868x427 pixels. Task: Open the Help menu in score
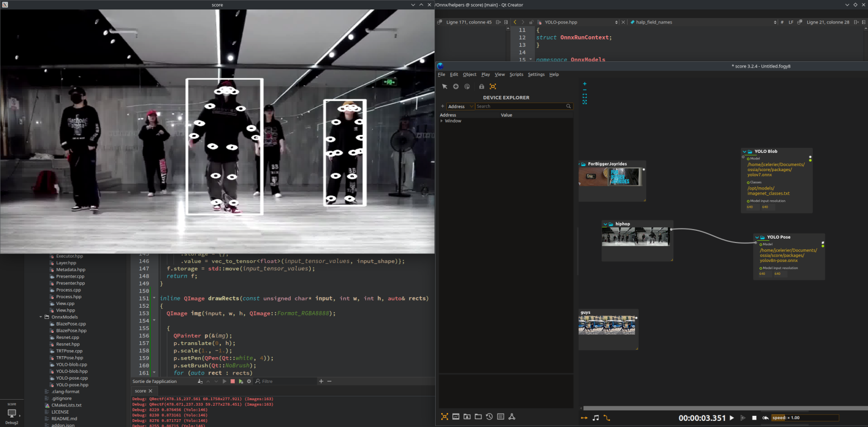click(x=554, y=74)
